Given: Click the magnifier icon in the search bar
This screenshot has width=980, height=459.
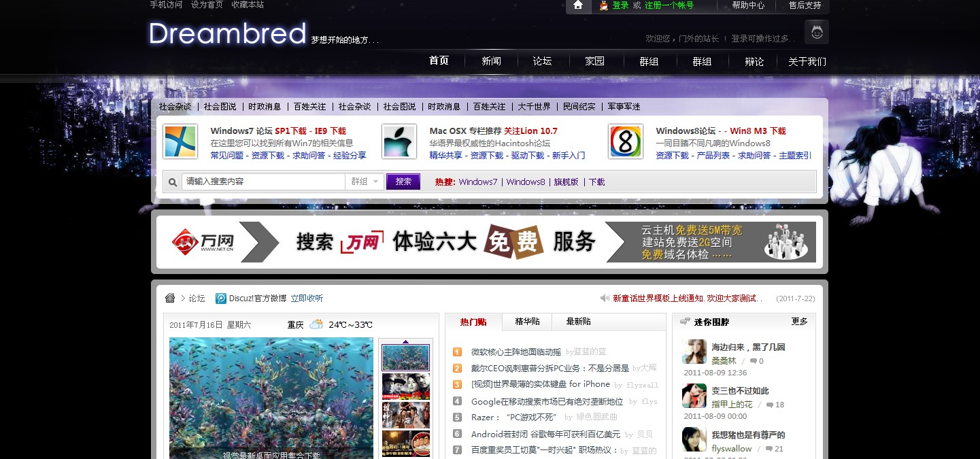Looking at the screenshot, I should click(x=173, y=182).
